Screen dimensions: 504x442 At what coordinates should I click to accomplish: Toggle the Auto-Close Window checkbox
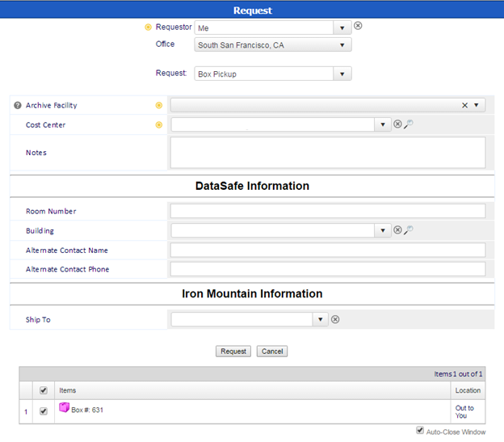420,430
